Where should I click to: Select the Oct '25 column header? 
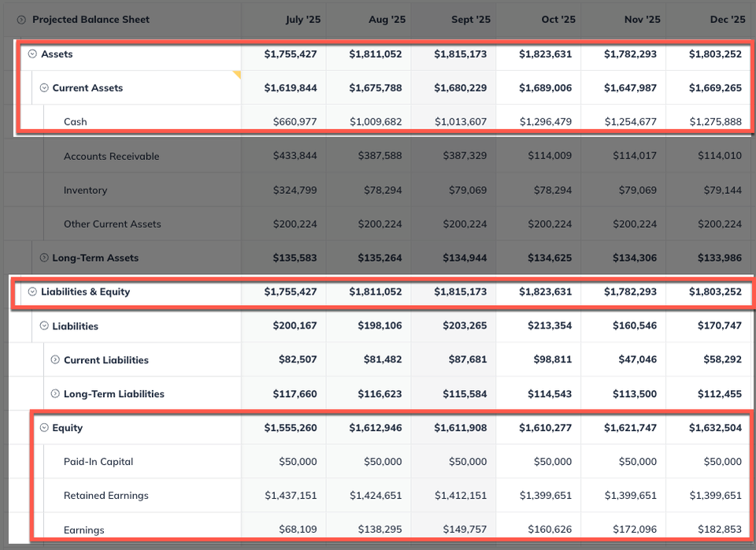[x=558, y=19]
